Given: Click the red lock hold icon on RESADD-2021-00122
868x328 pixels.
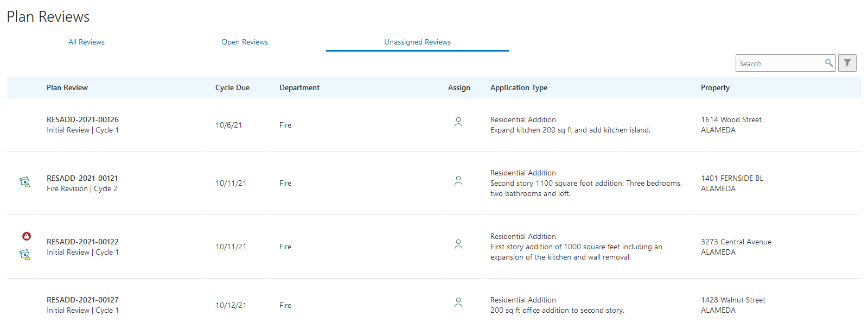Looking at the screenshot, I should [x=25, y=236].
